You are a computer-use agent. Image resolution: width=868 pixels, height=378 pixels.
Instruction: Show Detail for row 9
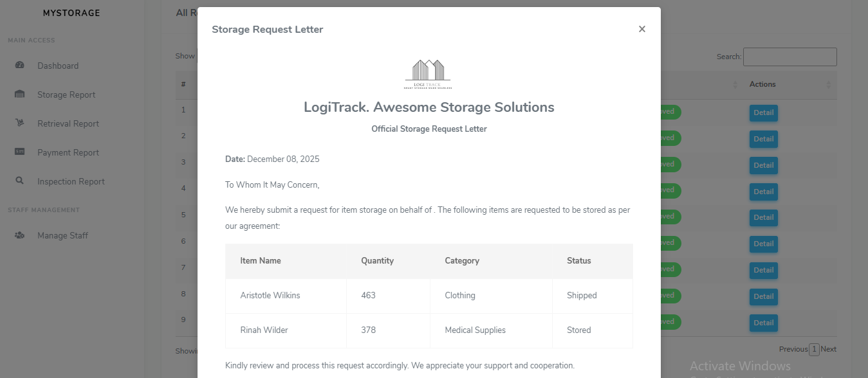click(763, 322)
